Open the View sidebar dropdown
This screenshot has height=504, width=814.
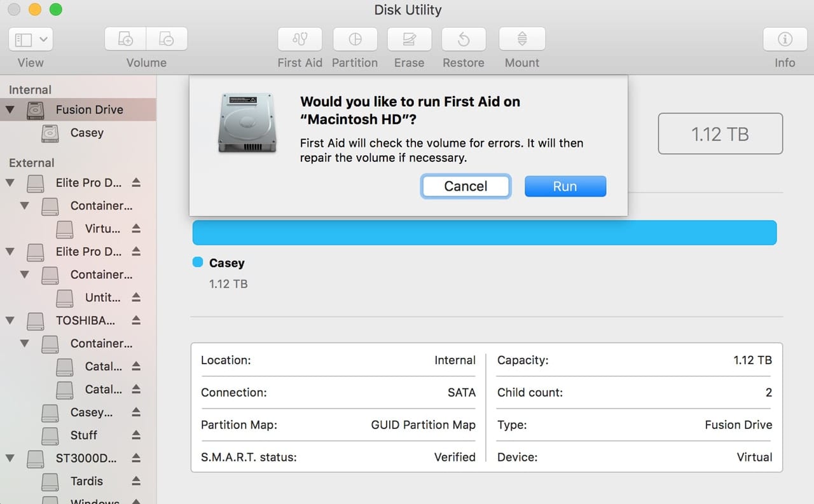[31, 39]
